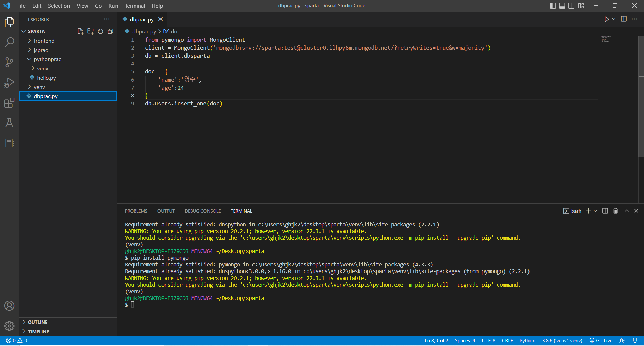This screenshot has height=346, width=644.
Task: Toggle the secondary side bar
Action: (x=571, y=6)
